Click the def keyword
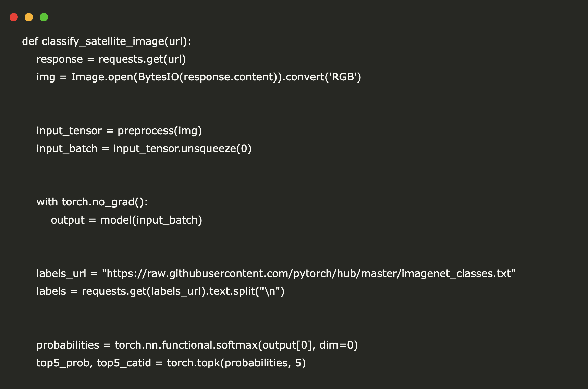 click(x=30, y=41)
